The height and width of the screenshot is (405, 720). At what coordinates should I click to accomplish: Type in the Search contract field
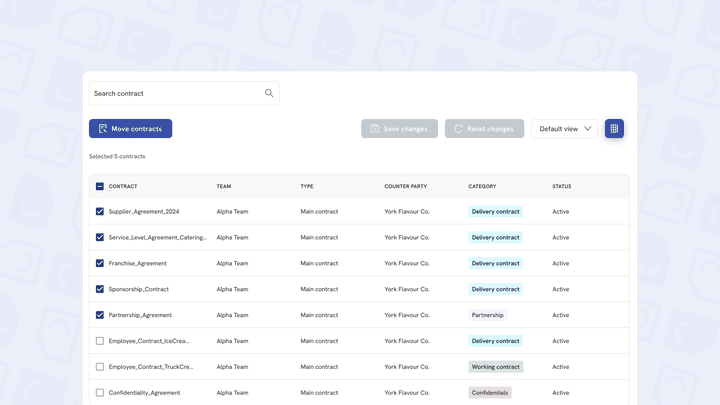(175, 93)
